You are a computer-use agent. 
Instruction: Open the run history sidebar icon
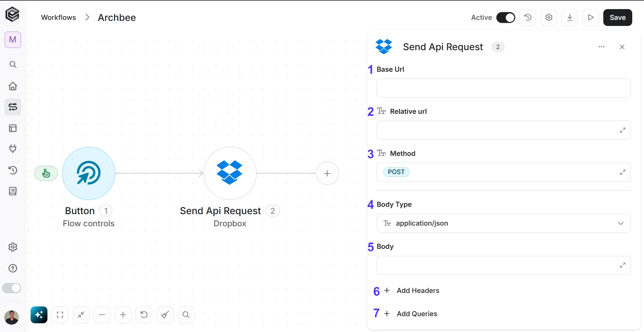click(13, 170)
